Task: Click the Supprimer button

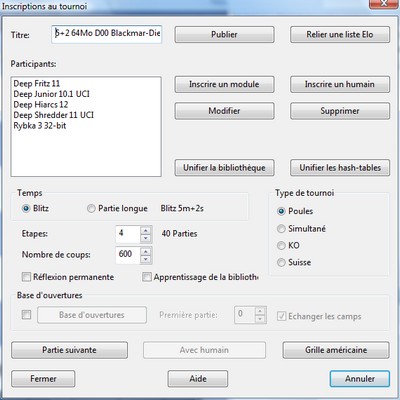Action: (340, 111)
